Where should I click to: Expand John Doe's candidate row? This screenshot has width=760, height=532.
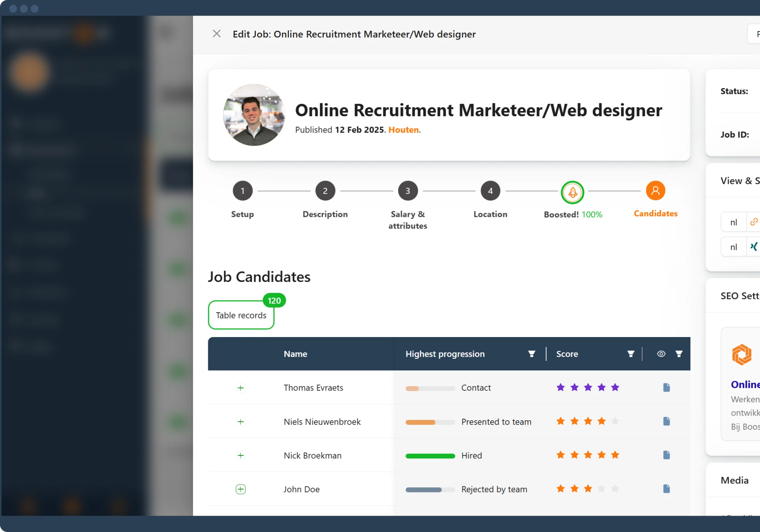pyautogui.click(x=241, y=489)
